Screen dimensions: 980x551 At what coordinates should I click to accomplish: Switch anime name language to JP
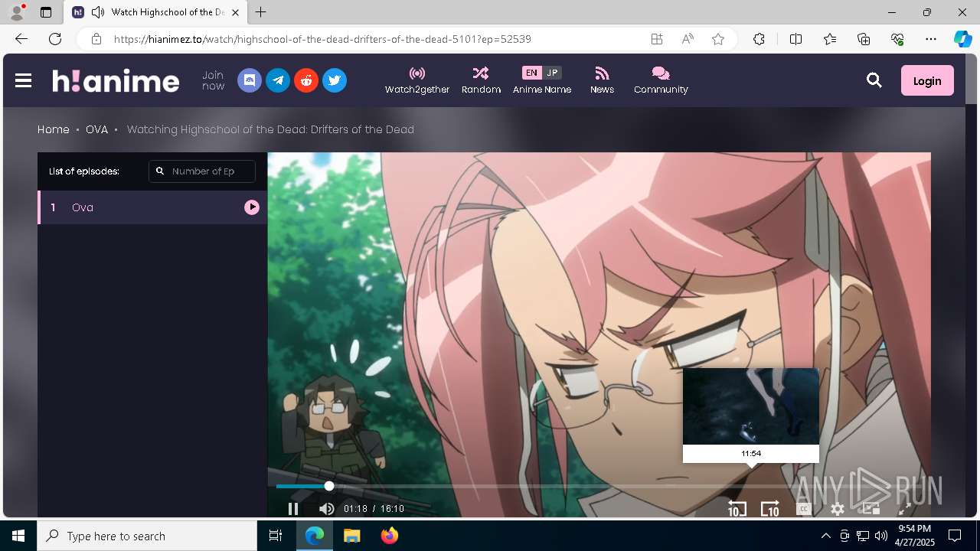tap(552, 73)
